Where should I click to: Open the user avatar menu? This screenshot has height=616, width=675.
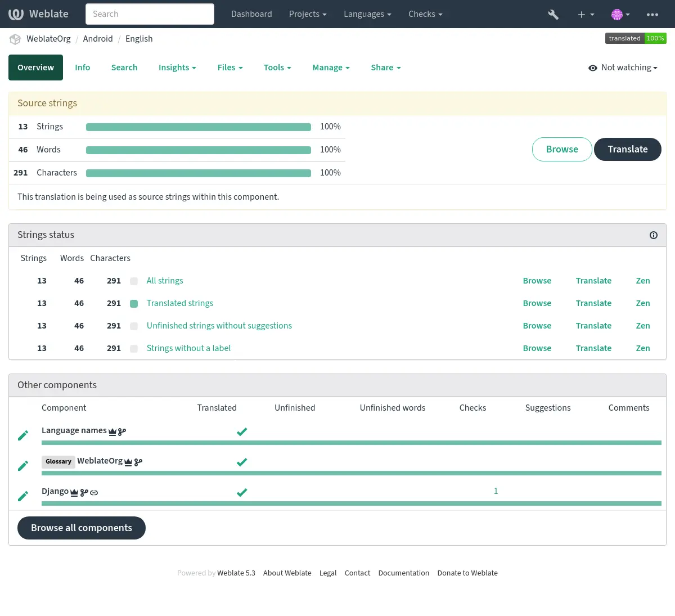pyautogui.click(x=620, y=15)
